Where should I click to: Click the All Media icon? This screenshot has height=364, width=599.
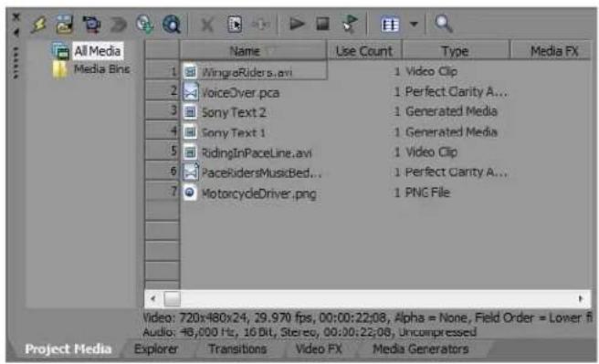(x=60, y=51)
